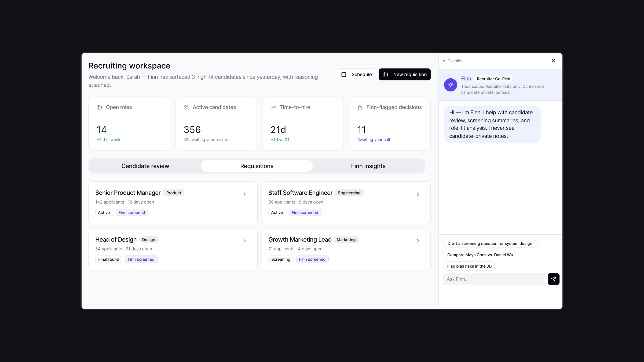Open the Schedule button
Viewport: 644px width, 362px height.
[356, 74]
